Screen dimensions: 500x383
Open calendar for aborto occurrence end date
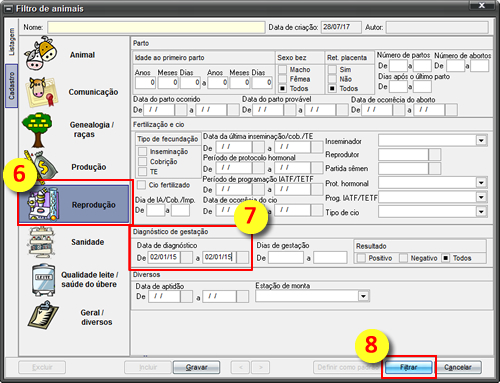click(451, 110)
